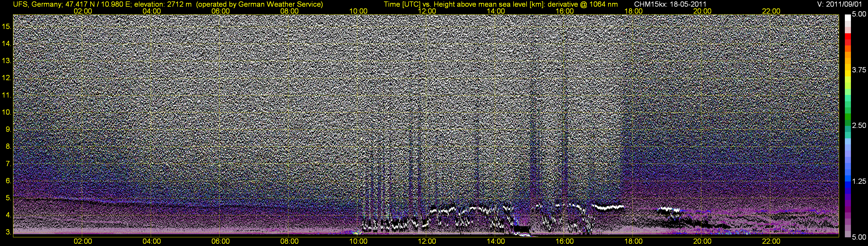The image size is (868, 246).
Task: Click the 06:00 label on the top time axis
Action: click(220, 11)
